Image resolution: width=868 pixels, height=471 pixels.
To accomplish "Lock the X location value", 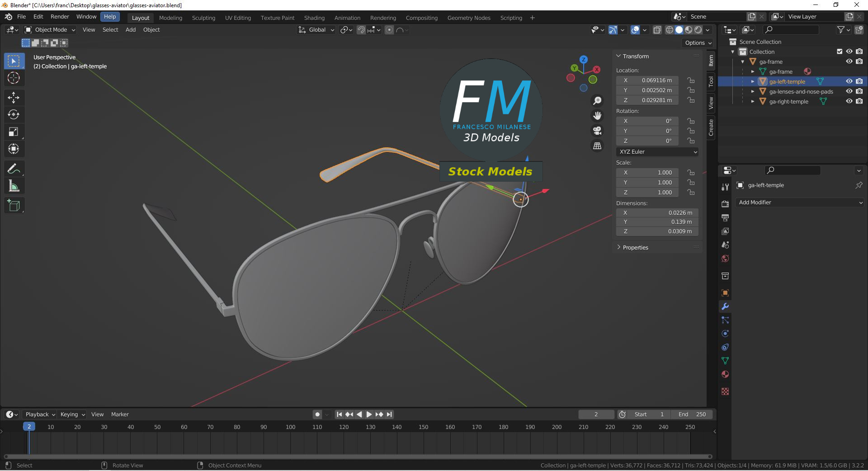I will coord(691,80).
